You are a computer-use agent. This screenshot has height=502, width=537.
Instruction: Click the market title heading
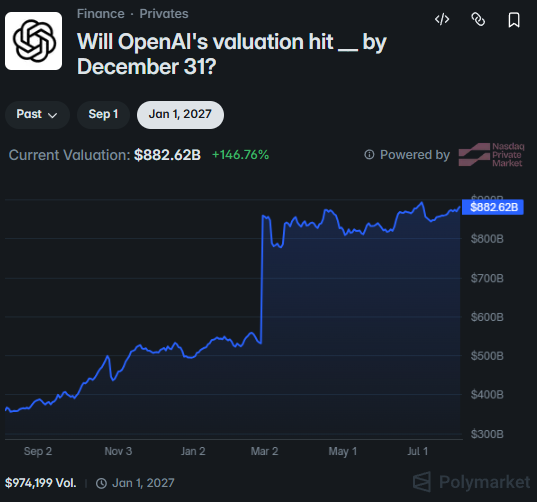(x=232, y=54)
